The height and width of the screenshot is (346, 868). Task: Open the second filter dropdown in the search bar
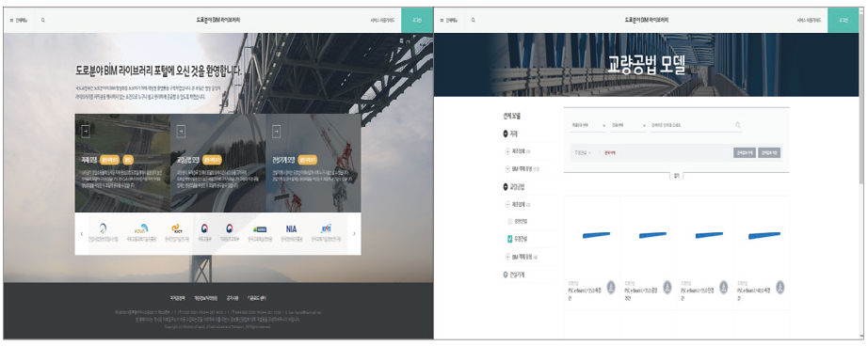tap(628, 125)
